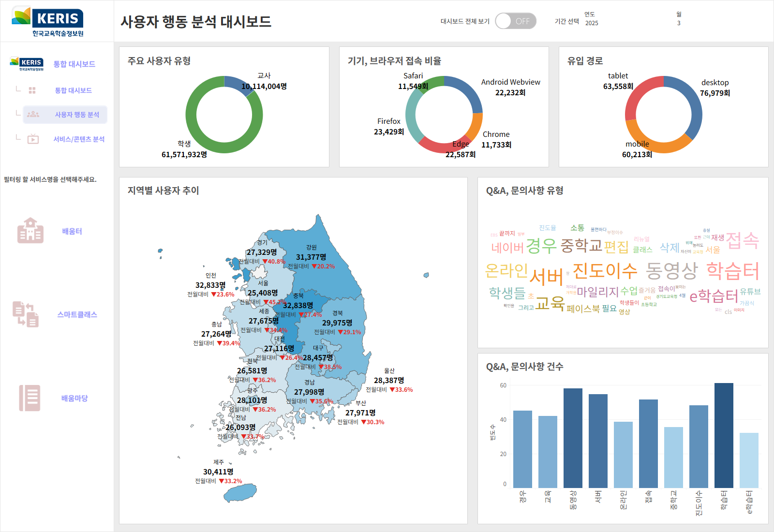Click the 배움터 service filter link
This screenshot has height=532, width=774.
tap(72, 231)
